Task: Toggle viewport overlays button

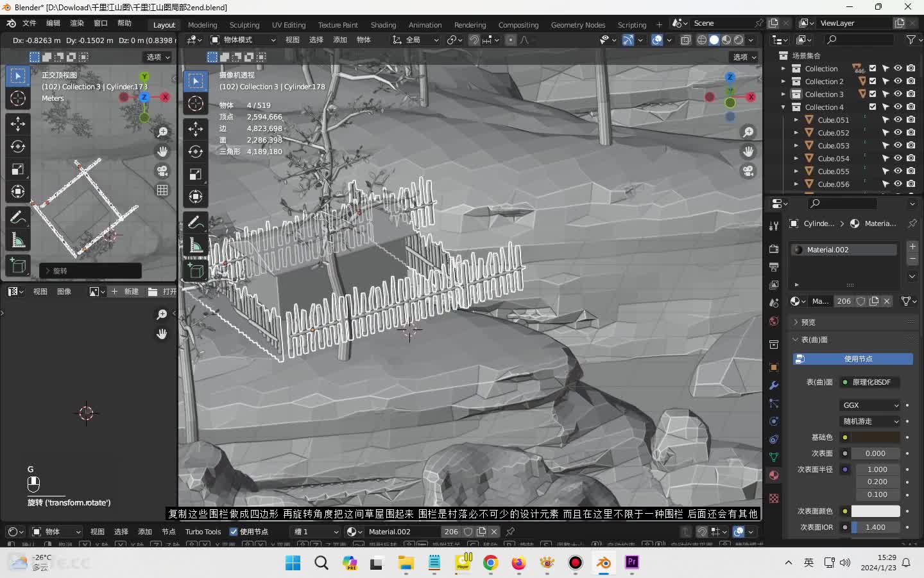Action: coord(657,40)
